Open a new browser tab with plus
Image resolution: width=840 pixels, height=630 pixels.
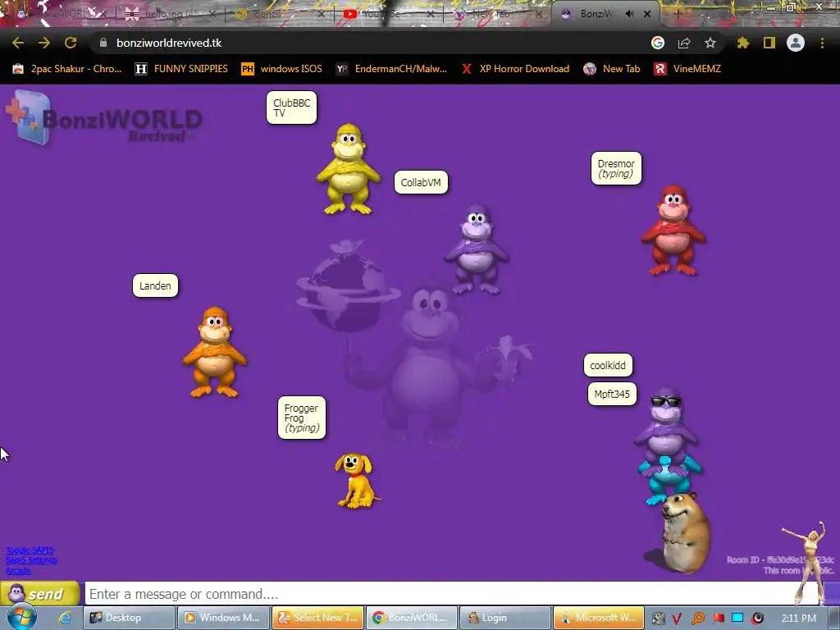[677, 14]
